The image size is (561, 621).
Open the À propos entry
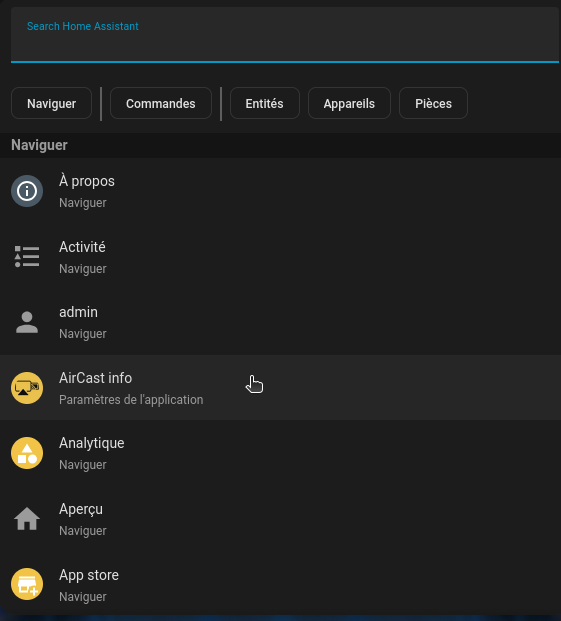280,191
